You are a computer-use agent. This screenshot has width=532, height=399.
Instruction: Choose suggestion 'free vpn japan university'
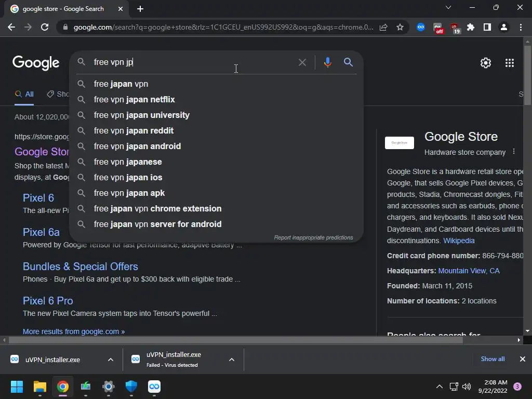[217, 115]
